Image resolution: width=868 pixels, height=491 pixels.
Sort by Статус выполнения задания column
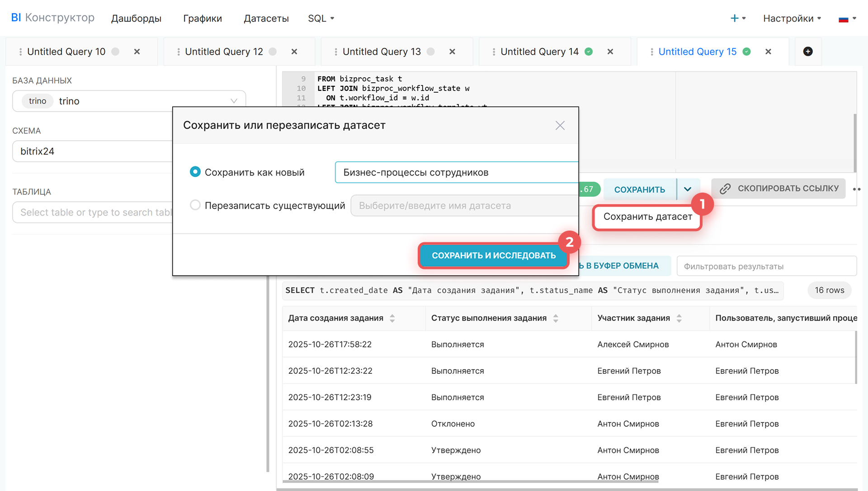click(x=556, y=318)
